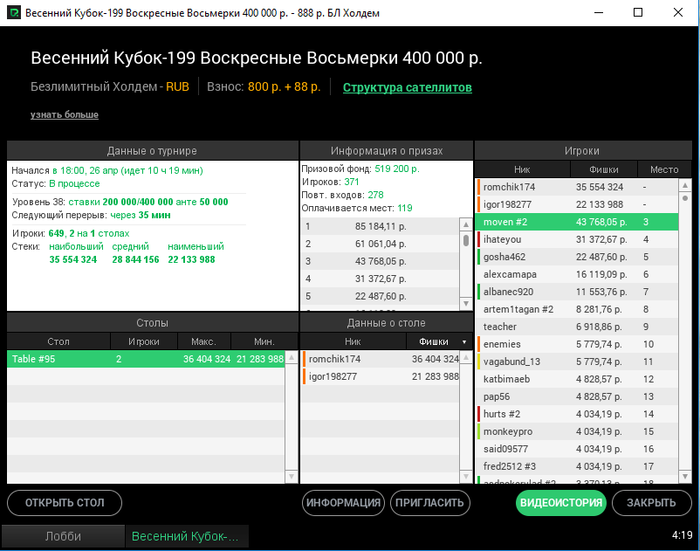Sort players by Место column

tap(664, 170)
